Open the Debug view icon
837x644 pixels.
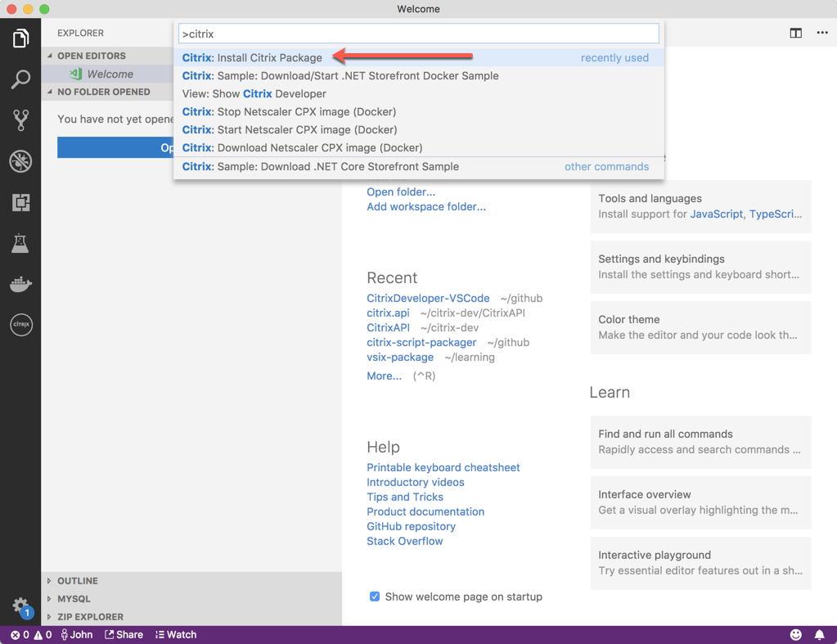click(x=20, y=161)
